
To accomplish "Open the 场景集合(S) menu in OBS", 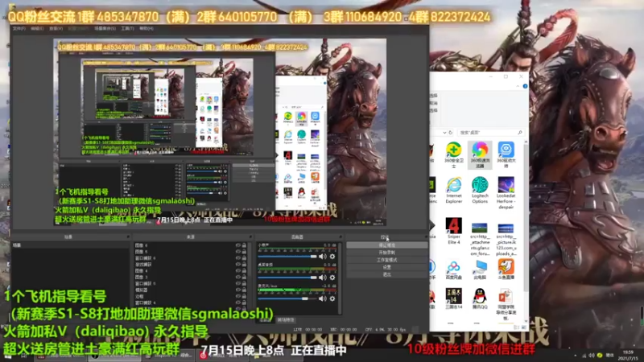I will tap(105, 29).
